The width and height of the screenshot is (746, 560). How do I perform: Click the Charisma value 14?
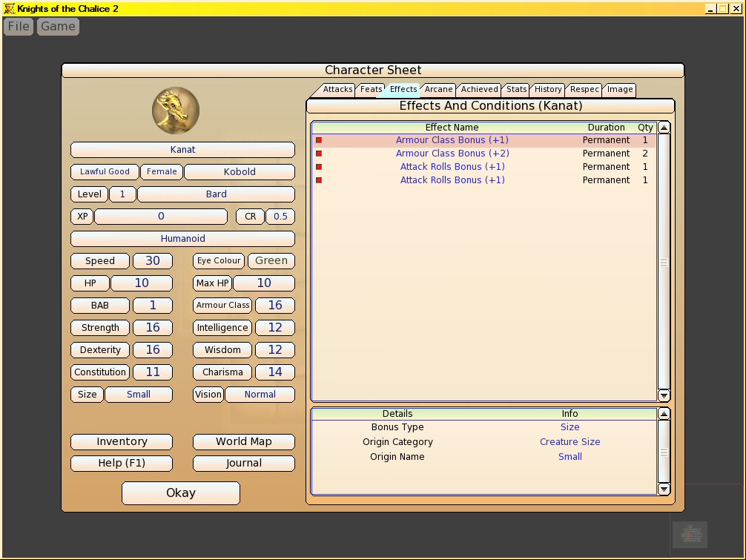275,372
